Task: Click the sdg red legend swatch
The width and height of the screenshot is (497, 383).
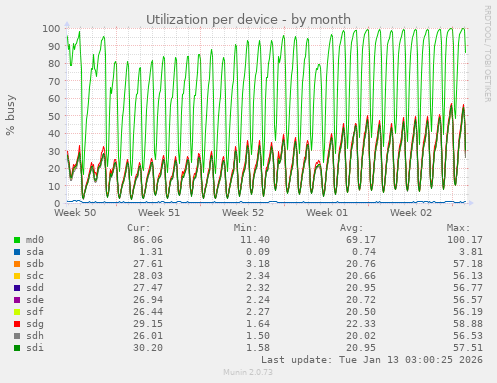Action: click(x=17, y=324)
